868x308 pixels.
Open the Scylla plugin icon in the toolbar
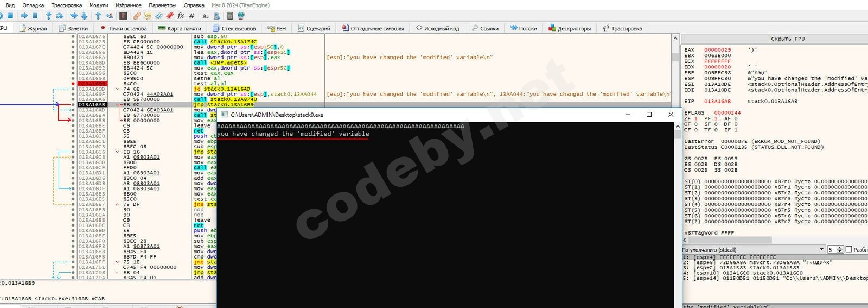tap(123, 16)
